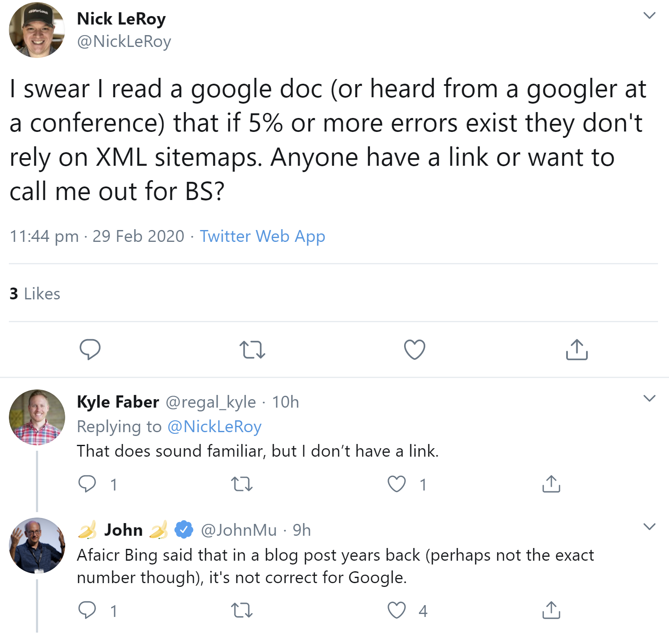
Task: Retweet Kyle Faber's reply
Action: tap(242, 484)
